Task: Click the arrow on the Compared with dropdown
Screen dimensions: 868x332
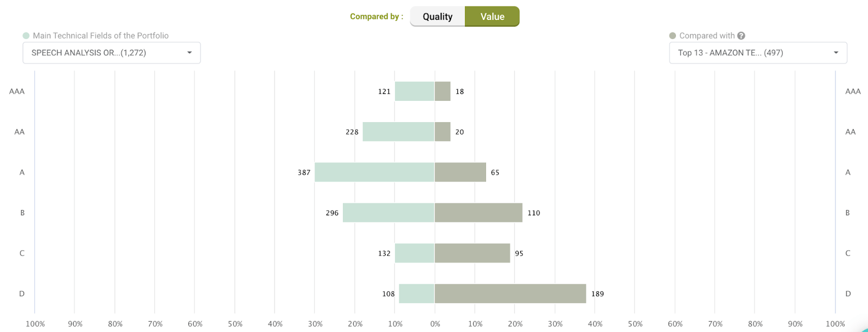Action: 836,53
